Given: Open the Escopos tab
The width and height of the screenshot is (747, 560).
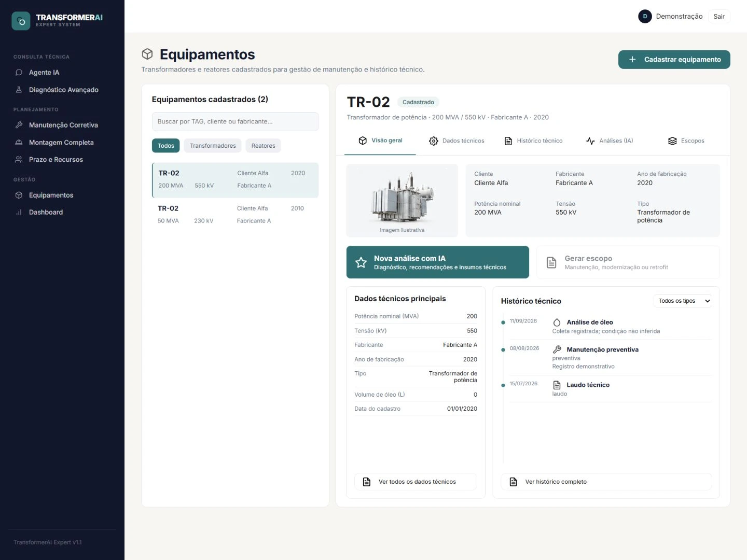Looking at the screenshot, I should point(686,141).
